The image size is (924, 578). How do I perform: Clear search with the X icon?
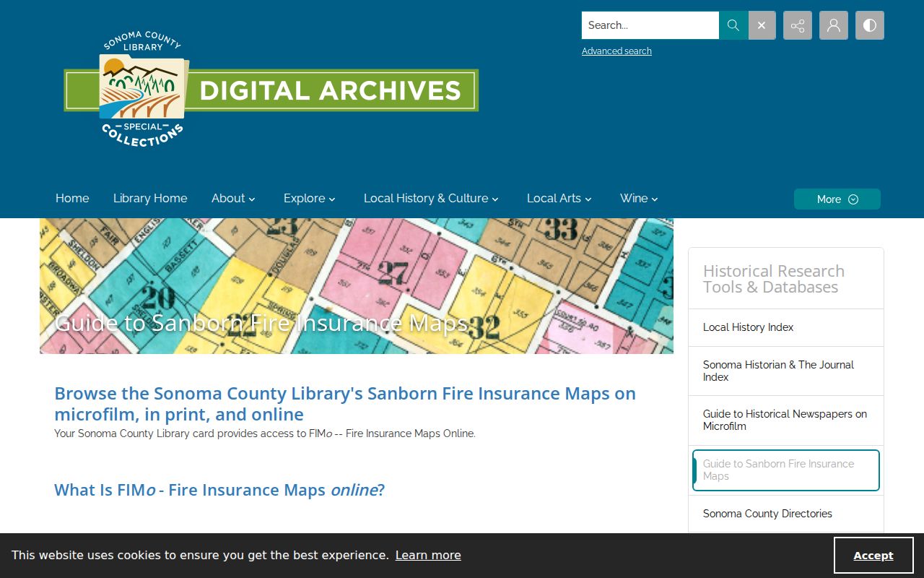point(762,25)
